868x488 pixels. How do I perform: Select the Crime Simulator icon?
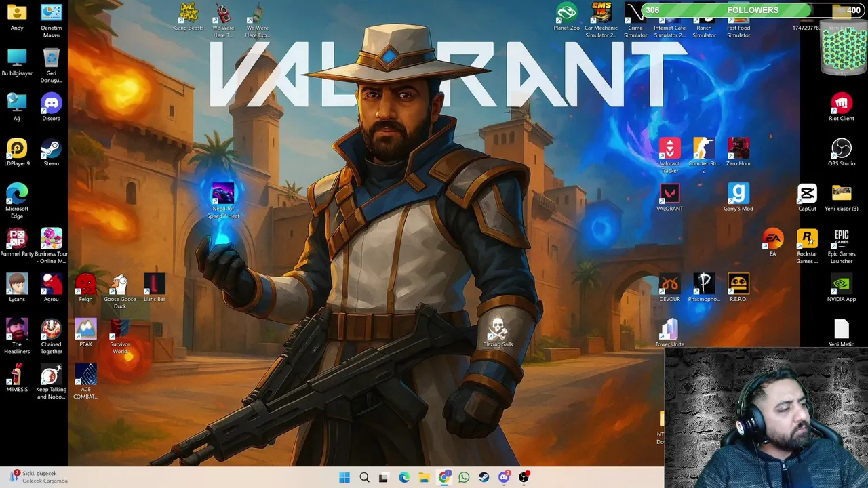(635, 21)
